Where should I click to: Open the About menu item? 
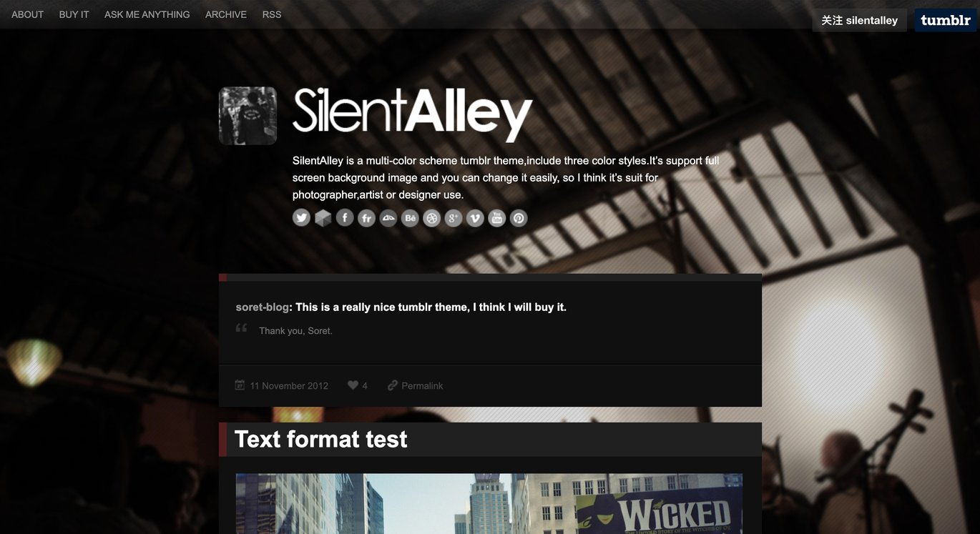point(28,14)
